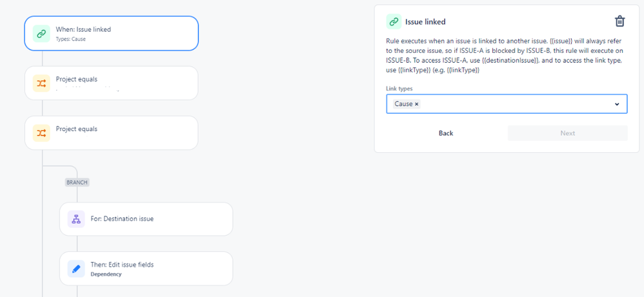Click the green link icon on trigger card
The height and width of the screenshot is (297, 644).
pyautogui.click(x=41, y=34)
